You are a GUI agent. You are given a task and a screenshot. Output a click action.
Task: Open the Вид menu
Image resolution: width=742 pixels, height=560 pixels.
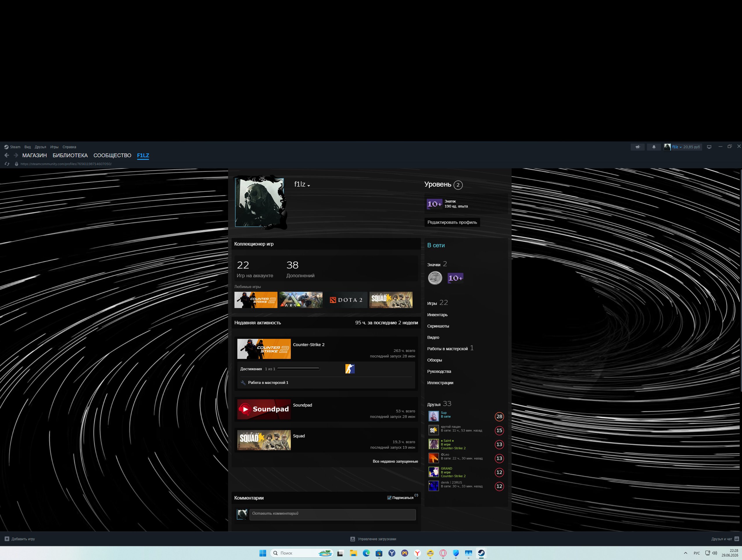28,147
